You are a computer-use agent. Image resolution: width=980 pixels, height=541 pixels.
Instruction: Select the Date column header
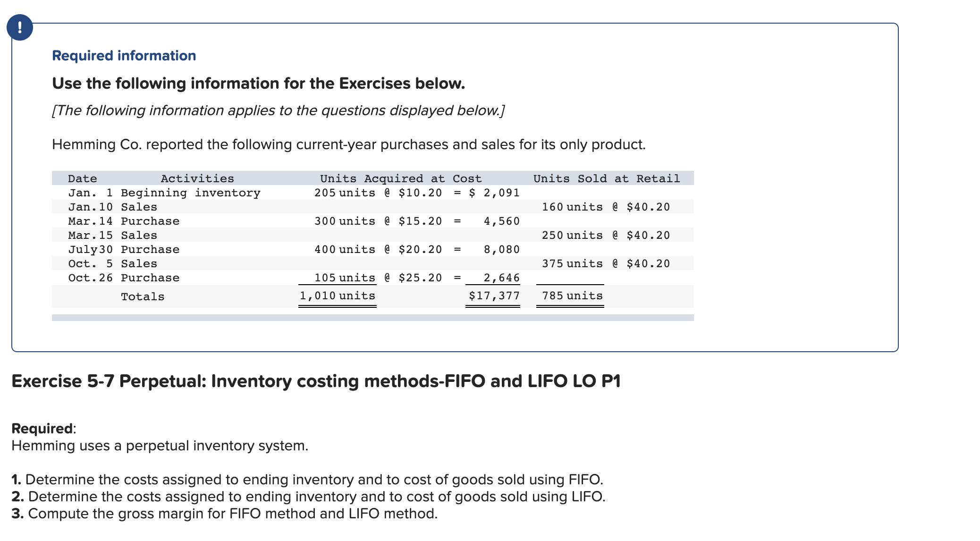(83, 178)
